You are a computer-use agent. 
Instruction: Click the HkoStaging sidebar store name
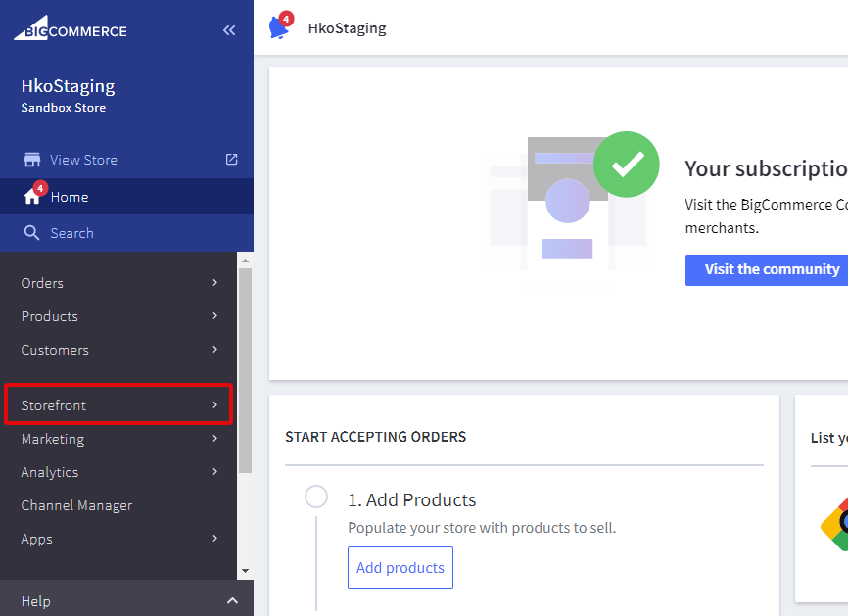[69, 86]
